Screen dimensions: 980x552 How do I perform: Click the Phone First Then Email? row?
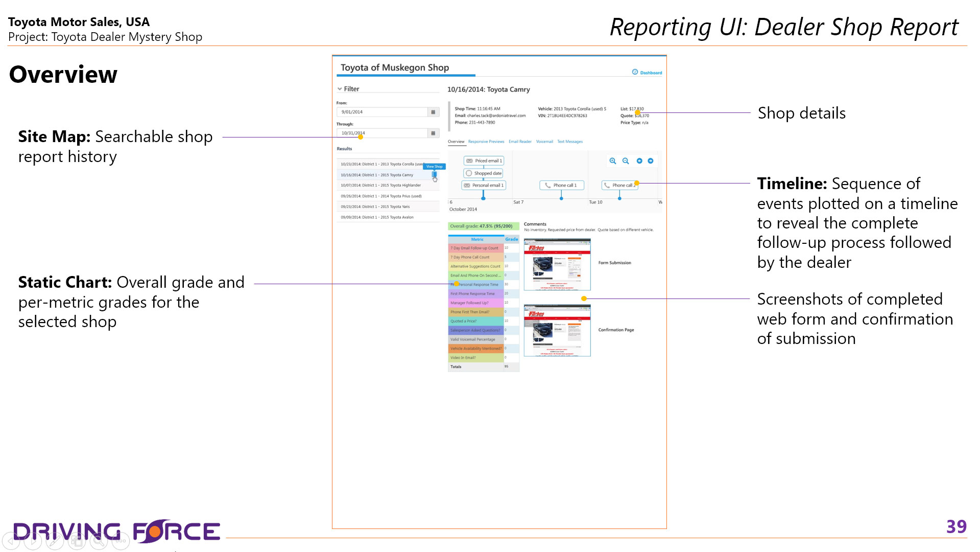(483, 312)
